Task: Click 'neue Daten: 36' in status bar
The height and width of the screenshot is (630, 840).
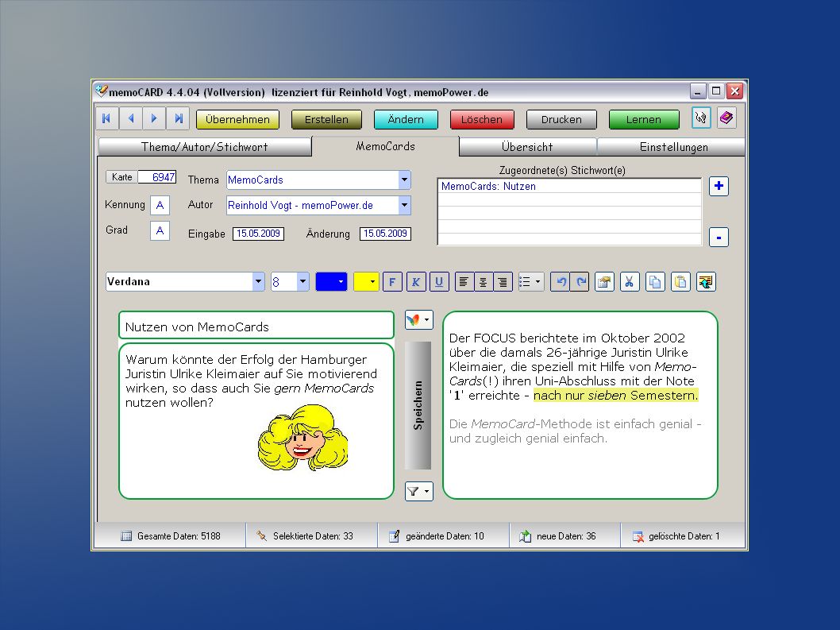Action: (566, 536)
